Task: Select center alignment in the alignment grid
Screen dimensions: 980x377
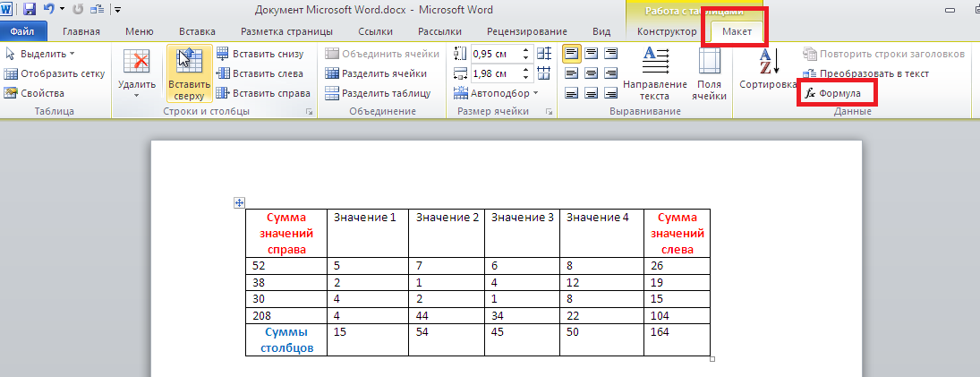Action: pos(591,73)
